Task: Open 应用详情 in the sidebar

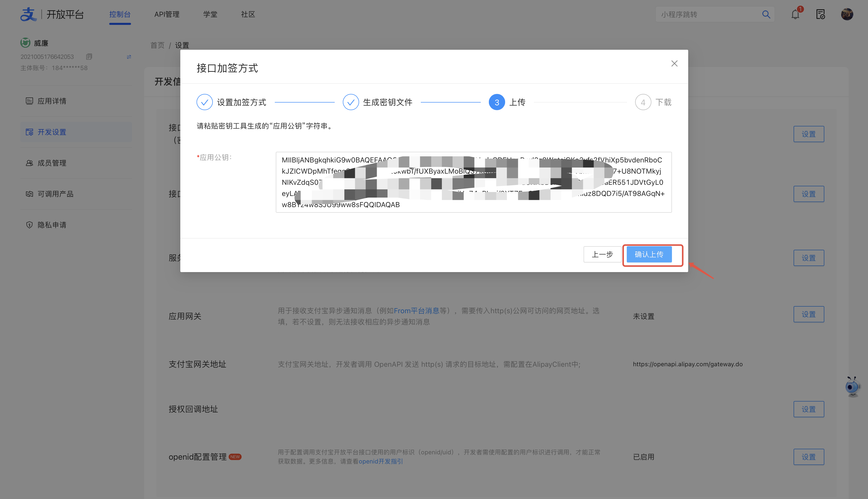Action: (76, 101)
